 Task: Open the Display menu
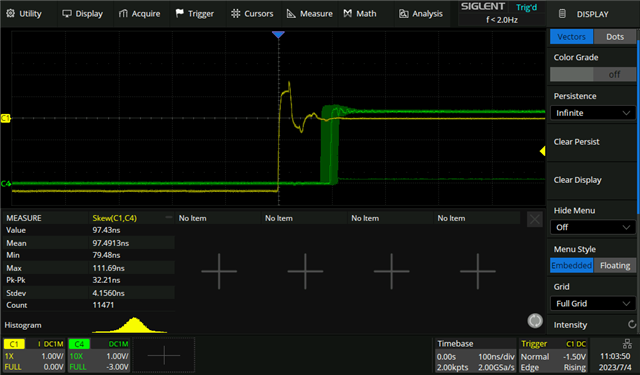[82, 14]
